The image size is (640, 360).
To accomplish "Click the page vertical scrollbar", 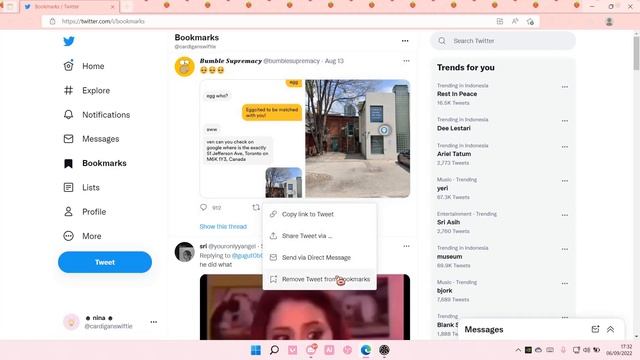I will coord(636,53).
